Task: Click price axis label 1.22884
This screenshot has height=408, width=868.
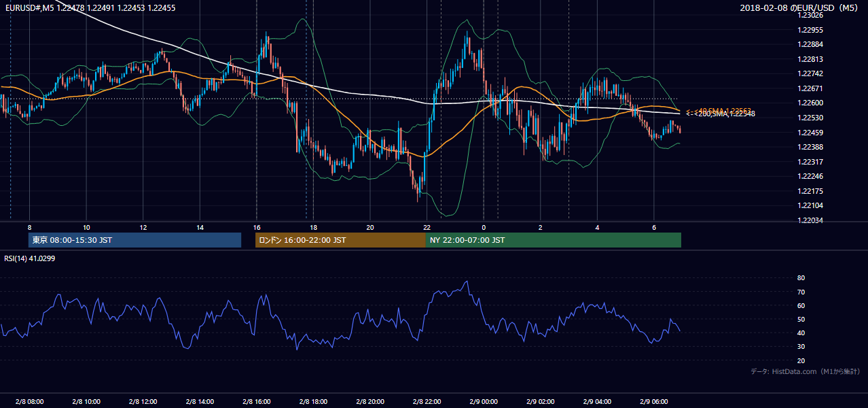Action: click(x=810, y=45)
